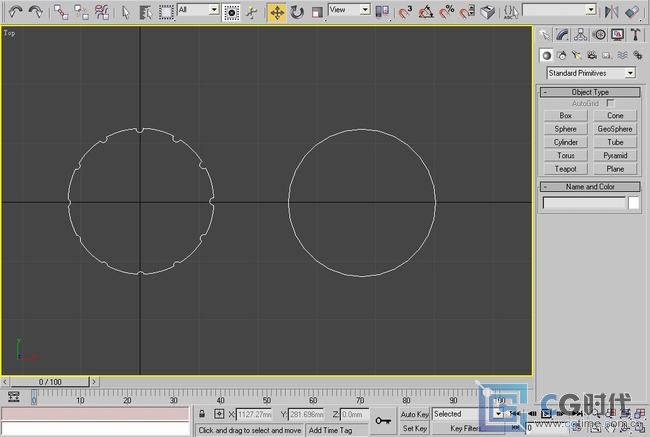This screenshot has height=437, width=650.
Task: Click the Plane primitive button
Action: click(x=615, y=169)
